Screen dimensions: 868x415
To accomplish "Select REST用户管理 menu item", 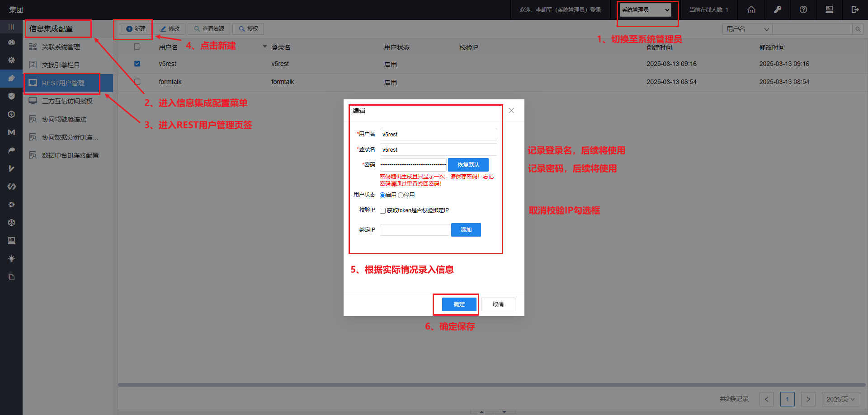I will pos(68,83).
